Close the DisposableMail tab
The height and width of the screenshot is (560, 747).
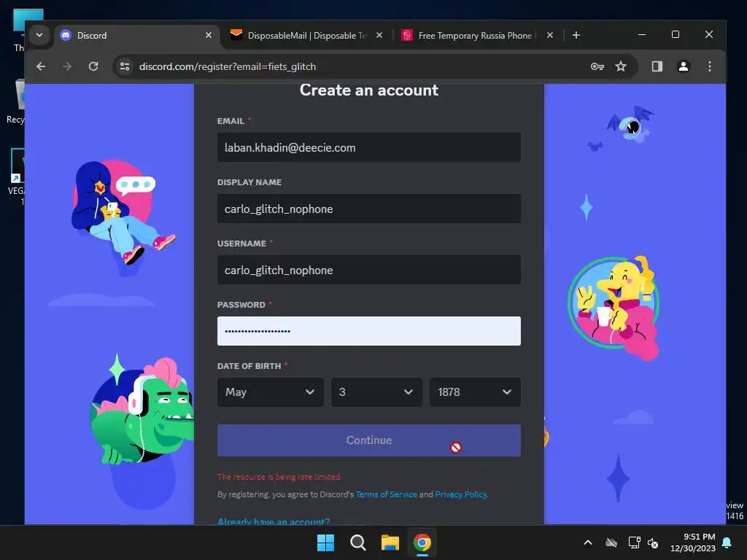pyautogui.click(x=379, y=35)
